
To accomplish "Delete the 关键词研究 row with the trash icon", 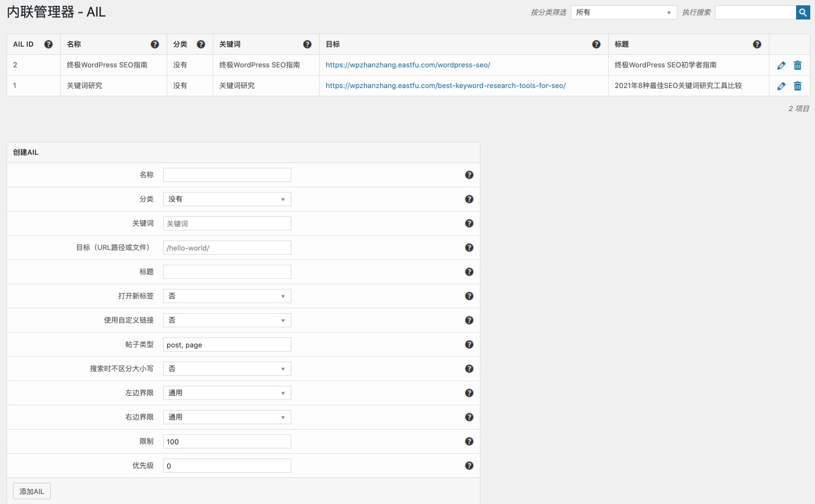I will tap(797, 86).
